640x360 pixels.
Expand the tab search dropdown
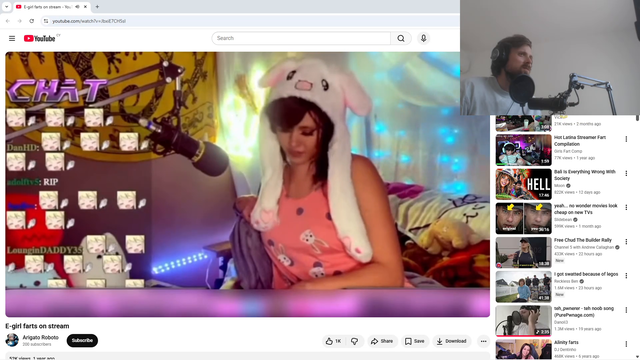pos(6,7)
